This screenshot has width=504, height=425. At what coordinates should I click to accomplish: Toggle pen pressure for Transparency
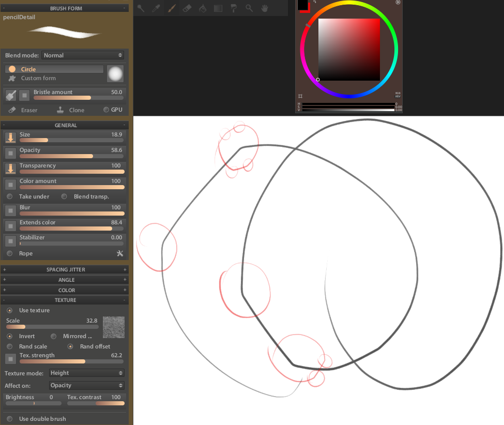click(x=11, y=169)
